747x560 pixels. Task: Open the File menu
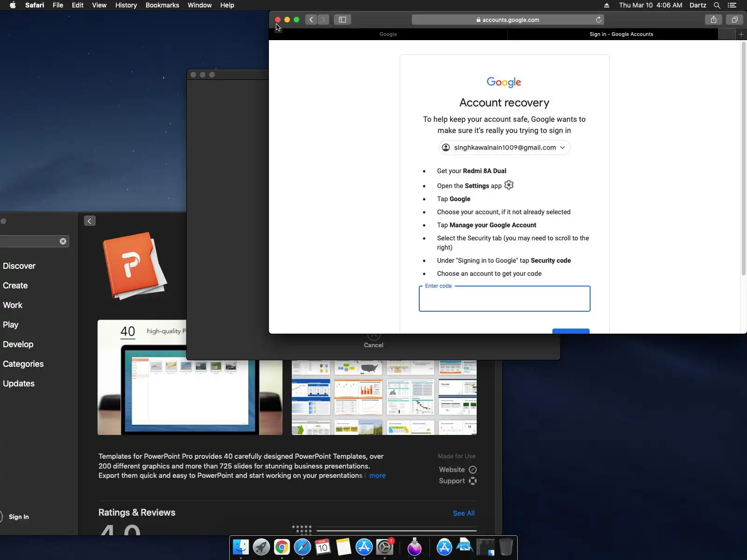point(58,5)
